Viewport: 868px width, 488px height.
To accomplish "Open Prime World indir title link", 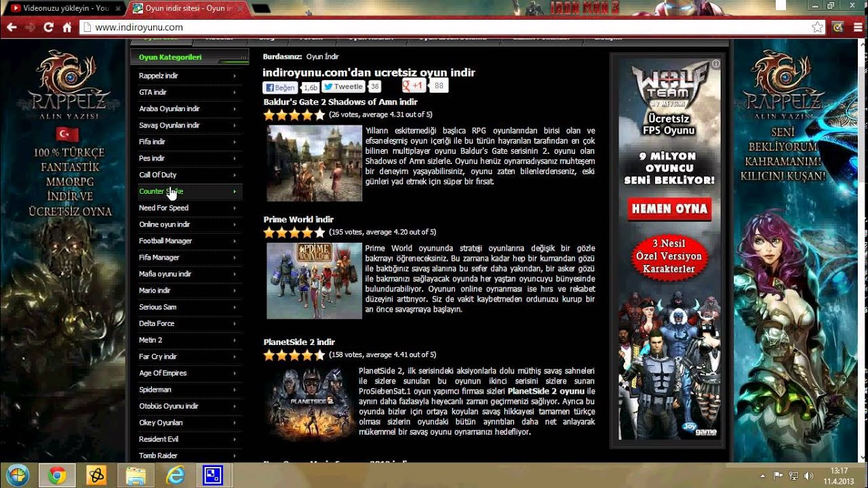I will (298, 220).
